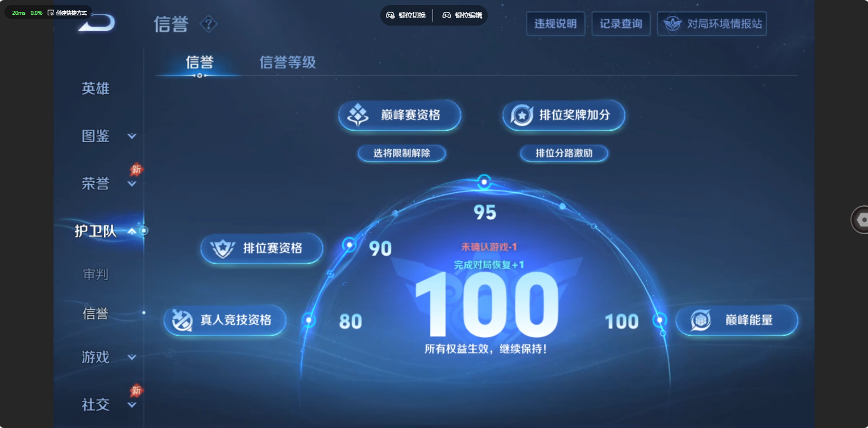Click the 未确认游戏-1 text
The height and width of the screenshot is (428, 868).
(x=489, y=247)
